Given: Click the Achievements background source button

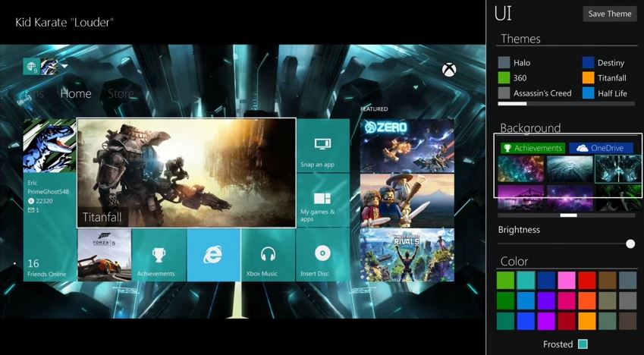Looking at the screenshot, I should (x=532, y=148).
